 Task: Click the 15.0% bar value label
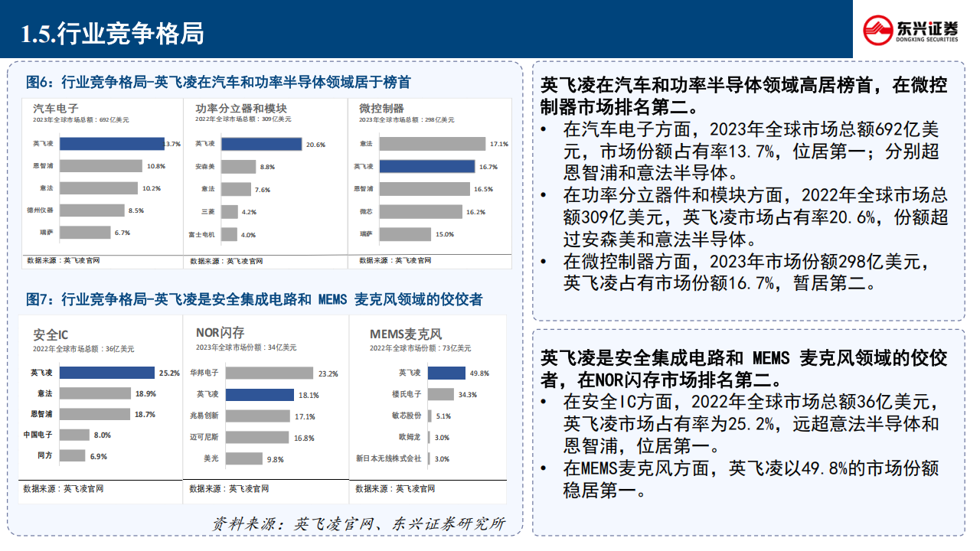tap(445, 233)
